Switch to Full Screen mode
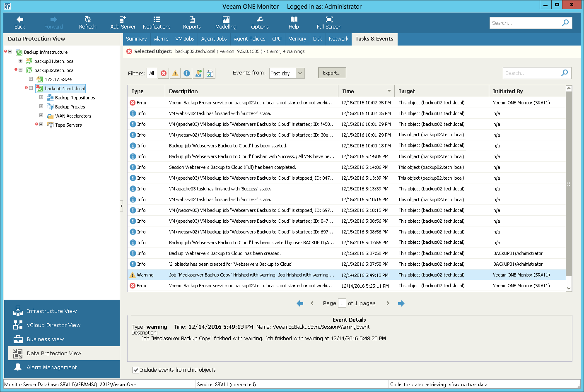Image resolution: width=584 pixels, height=392 pixels. 329,23
